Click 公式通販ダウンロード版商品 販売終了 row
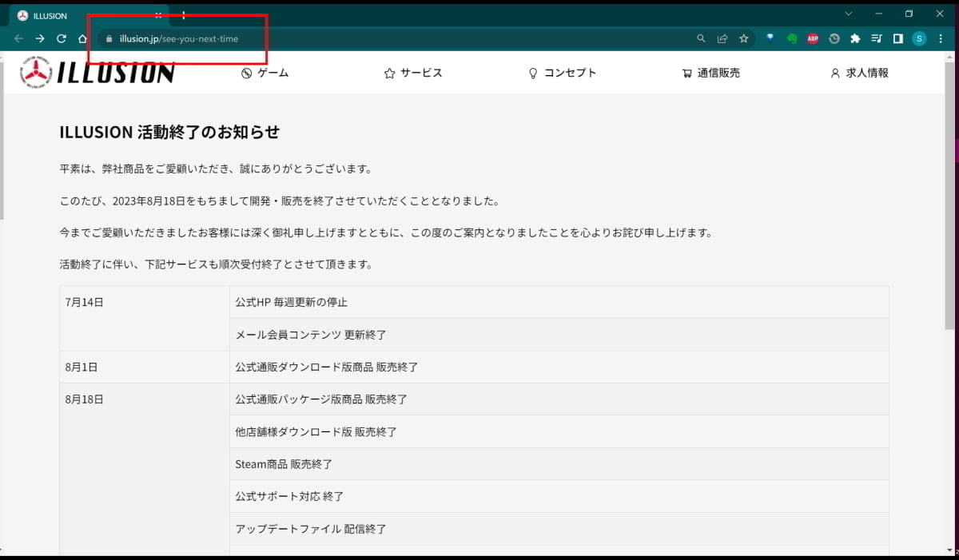The width and height of the screenshot is (959, 560). 559,367
